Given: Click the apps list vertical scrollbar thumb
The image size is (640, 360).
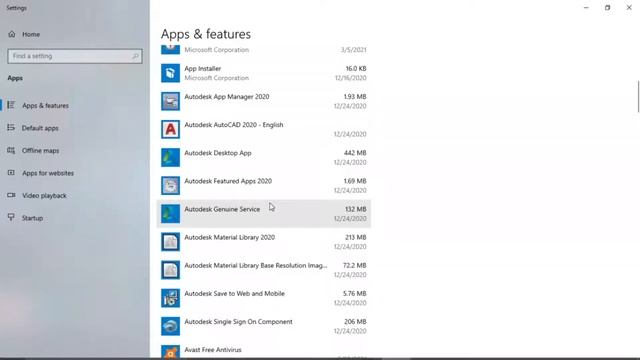Looking at the screenshot, I should tap(638, 96).
